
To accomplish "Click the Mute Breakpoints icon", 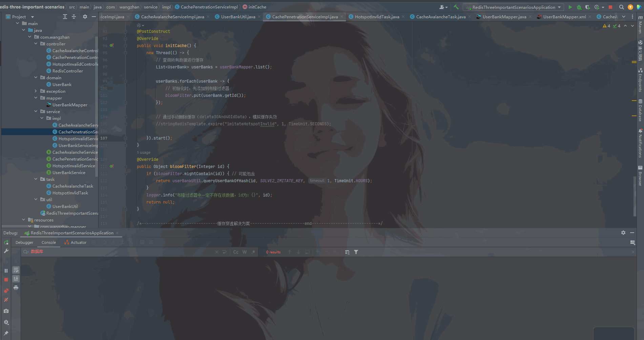I will point(6,300).
